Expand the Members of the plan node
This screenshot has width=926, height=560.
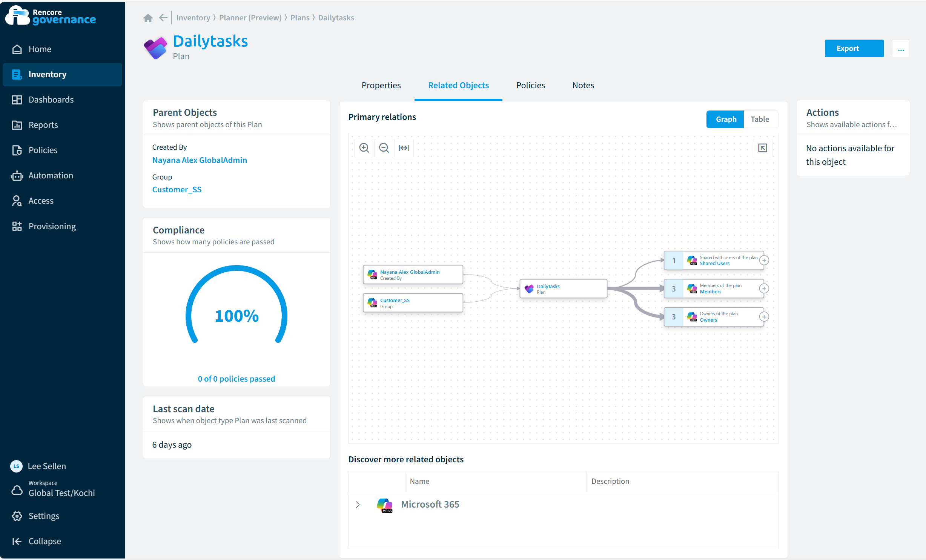pyautogui.click(x=765, y=288)
